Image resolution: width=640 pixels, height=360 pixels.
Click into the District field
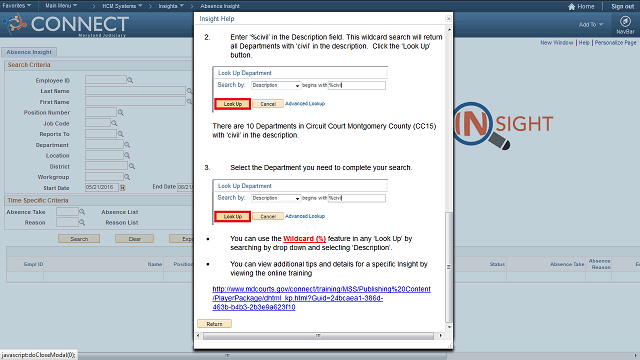107,166
